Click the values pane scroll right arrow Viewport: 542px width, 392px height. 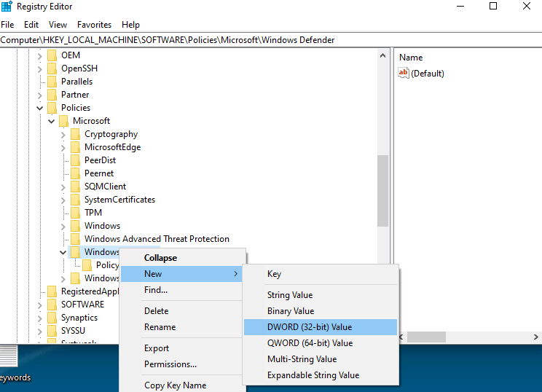[535, 337]
